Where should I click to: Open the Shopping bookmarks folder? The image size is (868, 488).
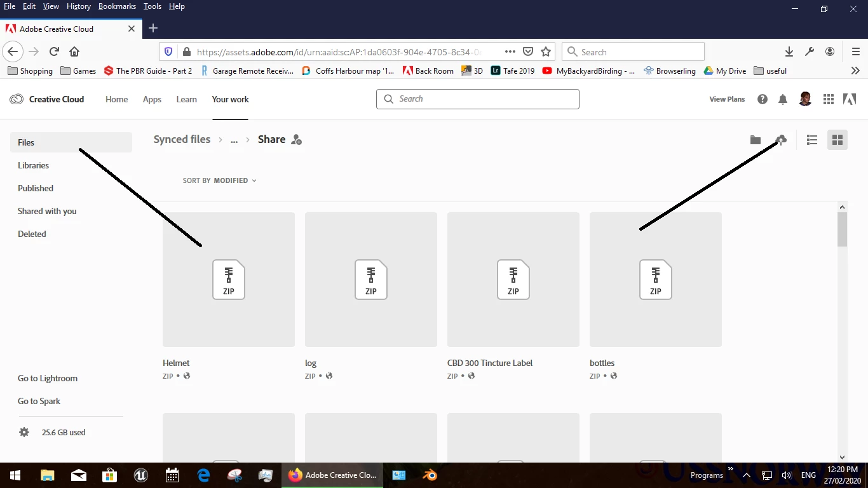[x=30, y=71]
